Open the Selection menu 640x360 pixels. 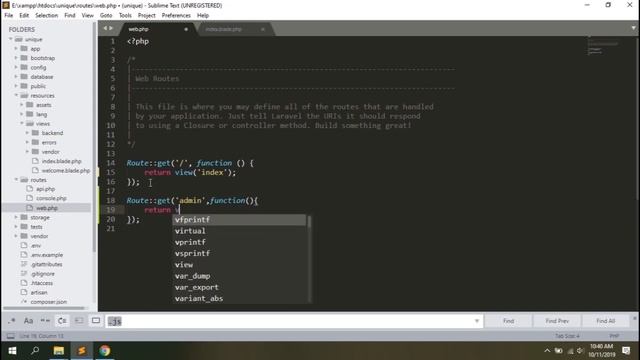click(47, 15)
